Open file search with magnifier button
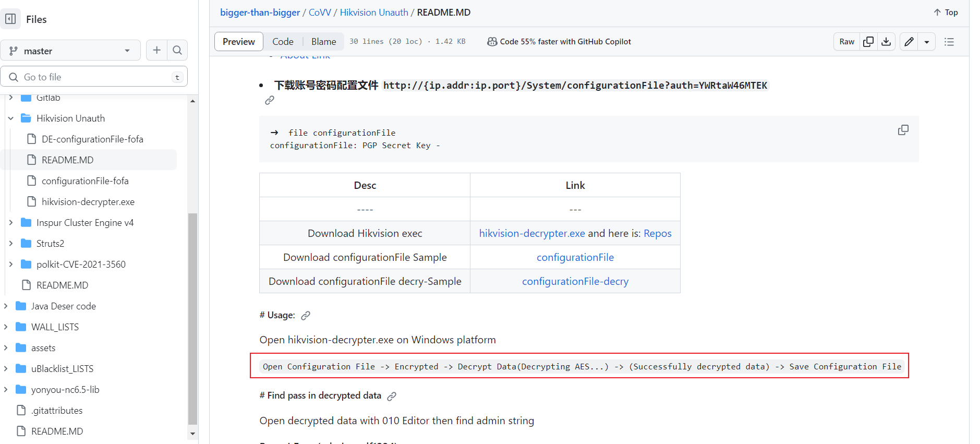Viewport: 980px width, 444px height. (x=177, y=50)
